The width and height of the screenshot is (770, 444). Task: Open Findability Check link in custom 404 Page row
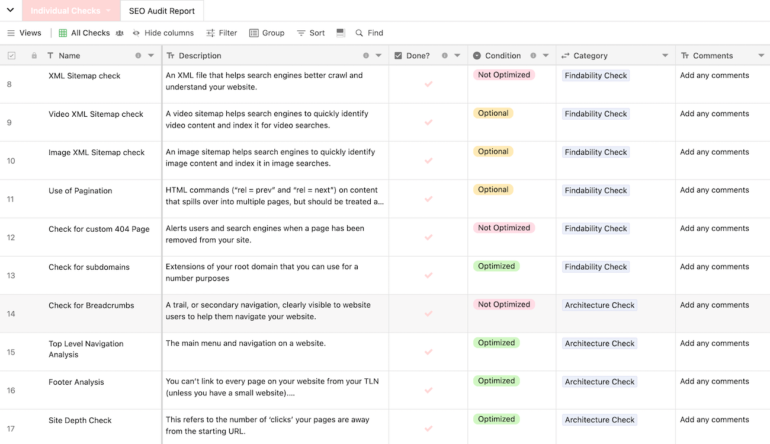coord(596,228)
